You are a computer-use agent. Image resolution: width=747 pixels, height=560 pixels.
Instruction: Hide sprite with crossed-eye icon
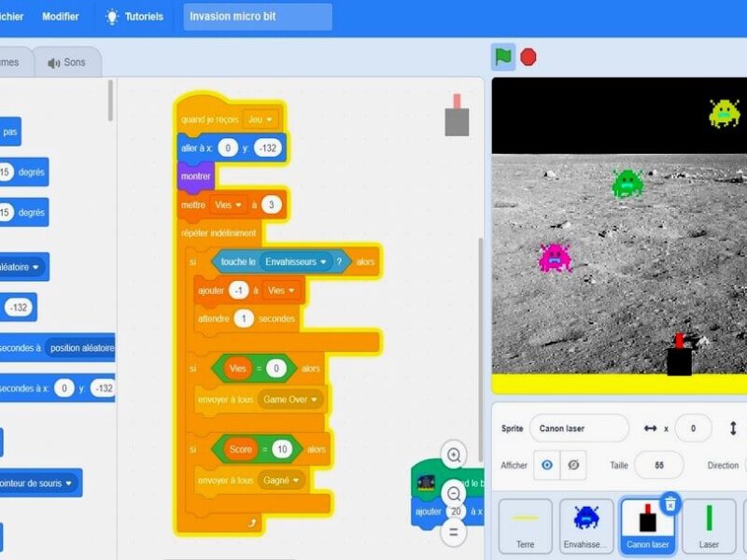pyautogui.click(x=573, y=465)
